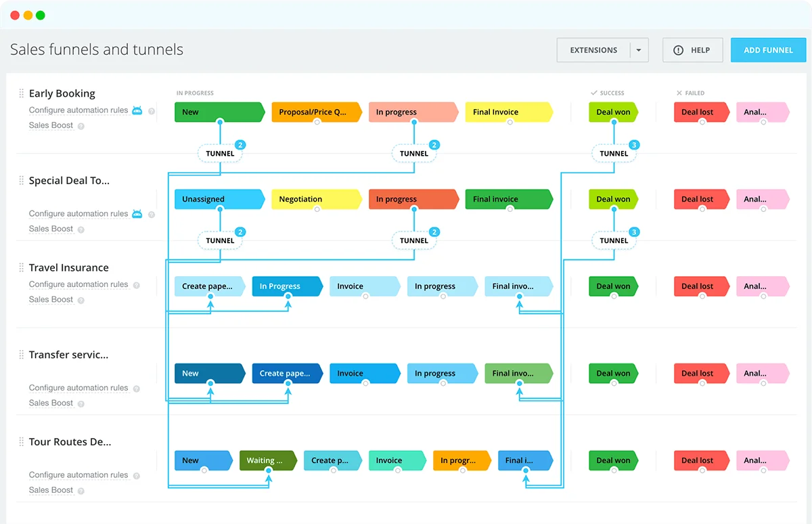The height and width of the screenshot is (524, 812).
Task: Select the Deal won stage in Early Booking funnel
Action: click(612, 112)
